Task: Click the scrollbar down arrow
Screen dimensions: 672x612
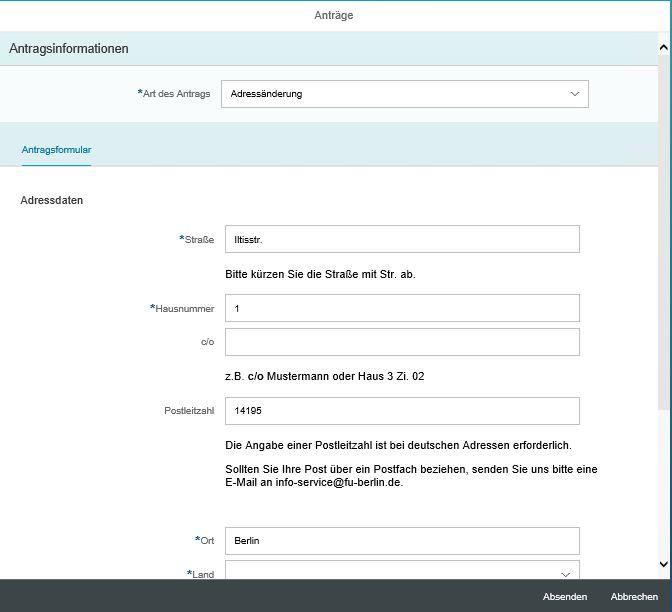Action: click(664, 565)
